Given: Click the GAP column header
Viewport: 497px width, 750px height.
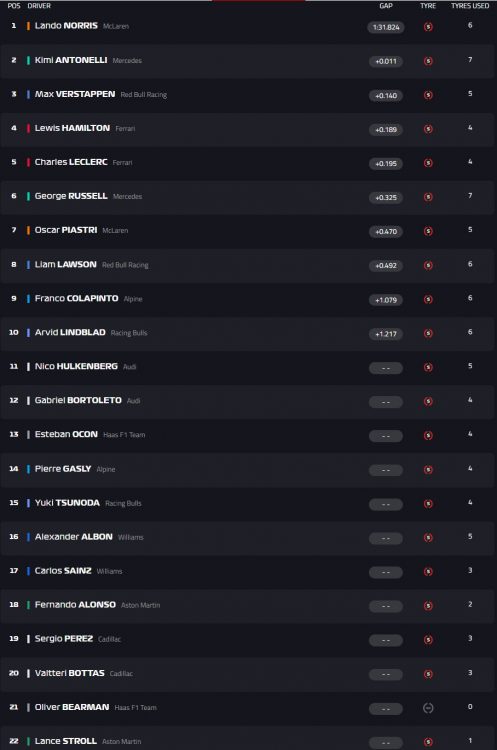Looking at the screenshot, I should 386,6.
